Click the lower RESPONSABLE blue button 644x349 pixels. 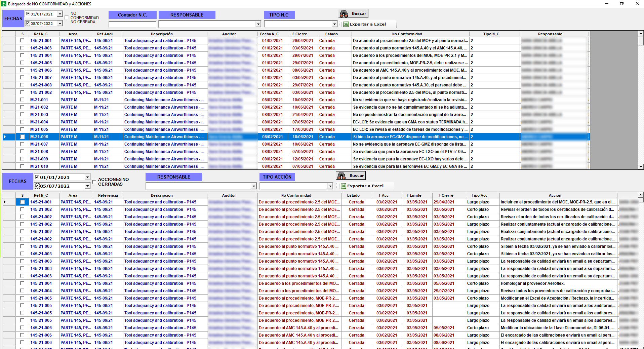[x=174, y=177]
